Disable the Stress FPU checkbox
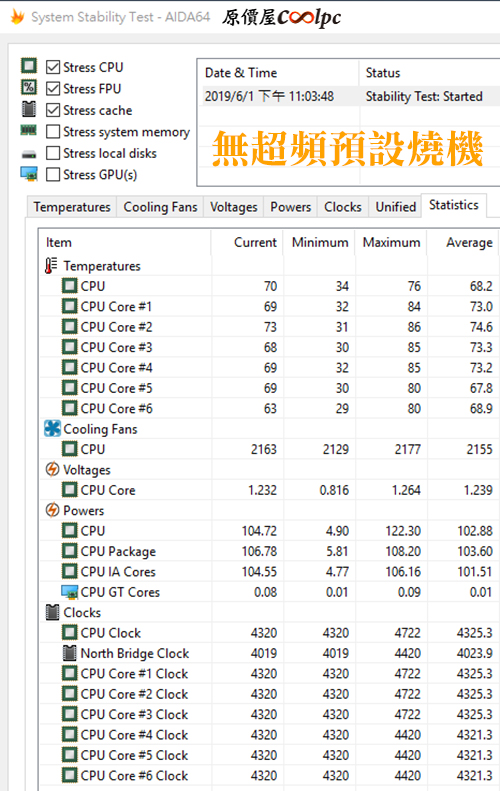The width and height of the screenshot is (500, 791). point(53,89)
